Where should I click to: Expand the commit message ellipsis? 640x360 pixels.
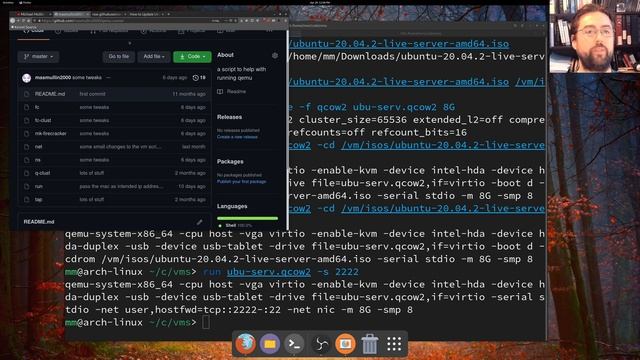(108, 78)
